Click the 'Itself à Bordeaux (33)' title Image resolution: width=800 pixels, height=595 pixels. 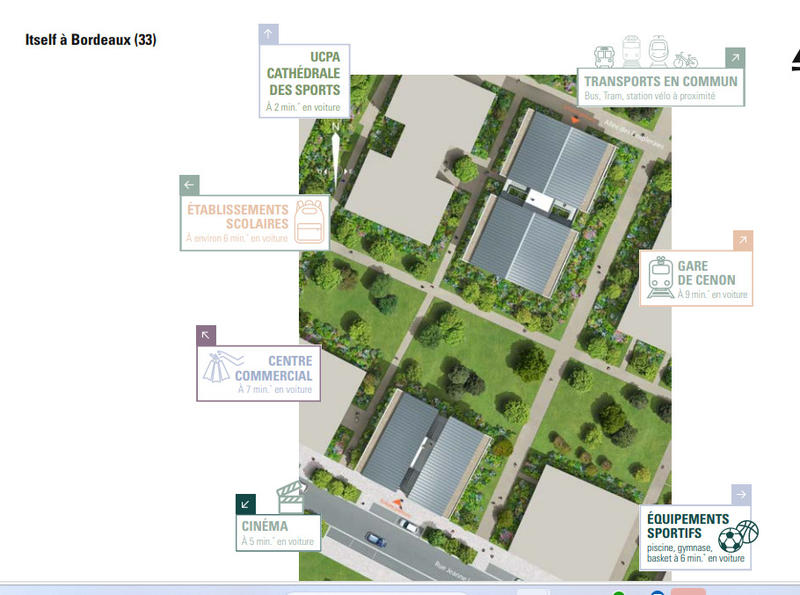point(91,41)
